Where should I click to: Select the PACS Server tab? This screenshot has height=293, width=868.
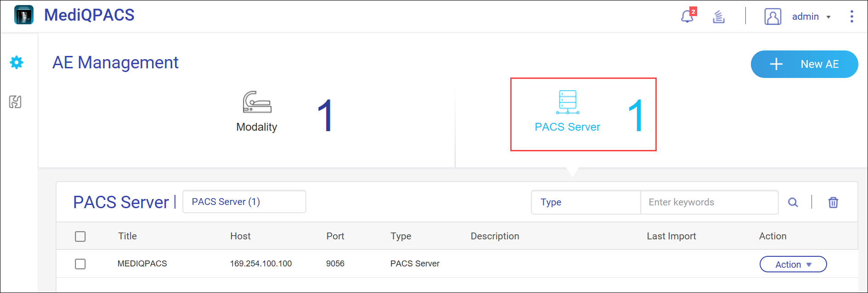point(583,115)
